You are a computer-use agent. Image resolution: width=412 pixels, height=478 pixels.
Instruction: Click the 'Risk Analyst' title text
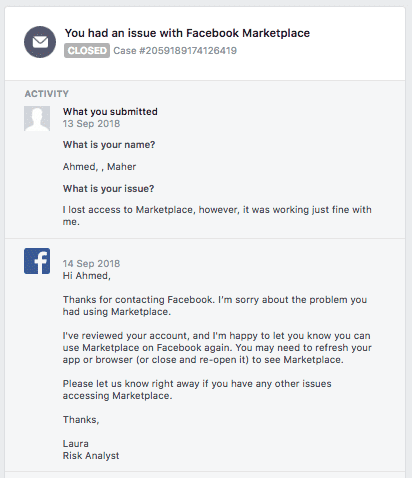coord(91,456)
